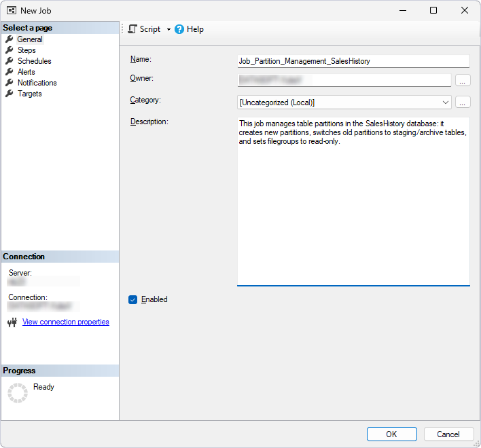Image resolution: width=481 pixels, height=448 pixels.
Task: Click the 'Connection' section header
Action: pyautogui.click(x=60, y=257)
